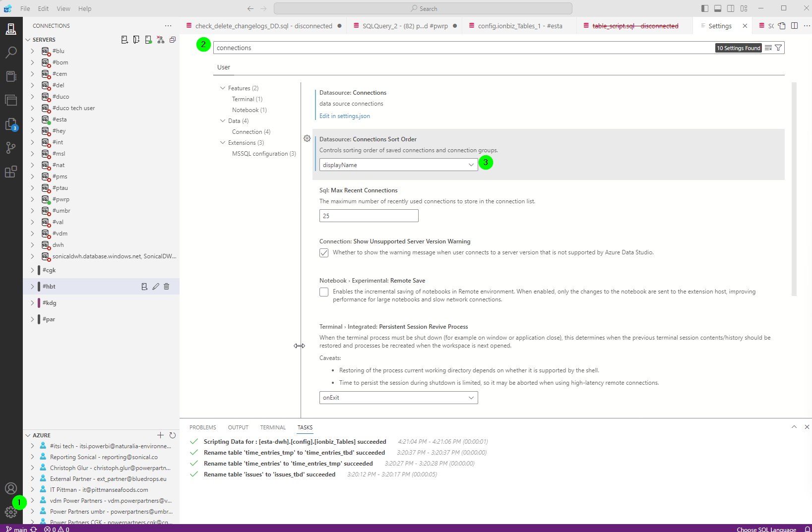
Task: Click Show Active Connections icon
Action: (x=148, y=40)
